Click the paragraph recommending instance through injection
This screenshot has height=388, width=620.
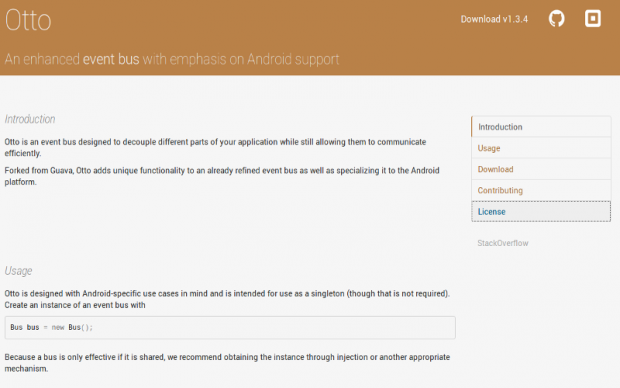[227, 363]
